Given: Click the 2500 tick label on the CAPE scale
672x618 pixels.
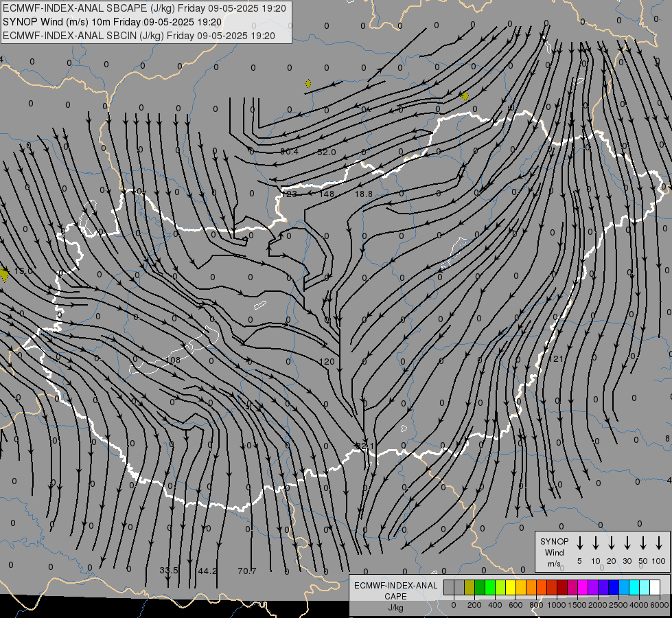Looking at the screenshot, I should 618,605.
